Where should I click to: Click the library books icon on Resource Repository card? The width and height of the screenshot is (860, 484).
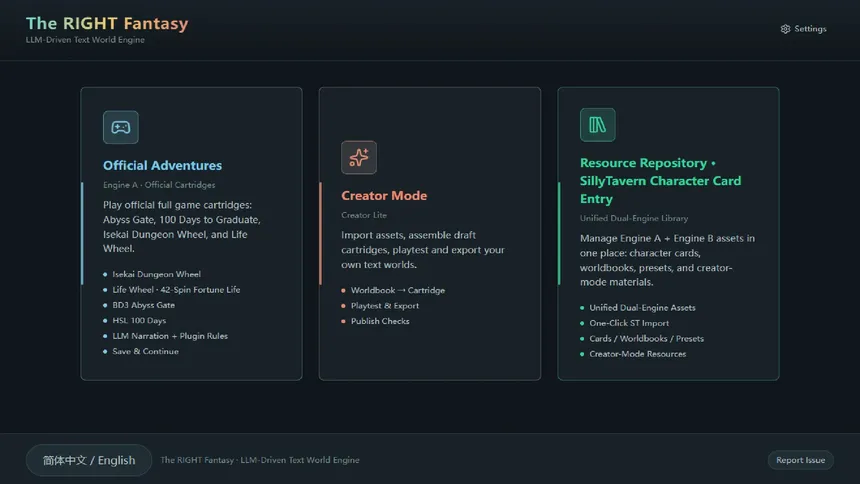click(x=597, y=125)
